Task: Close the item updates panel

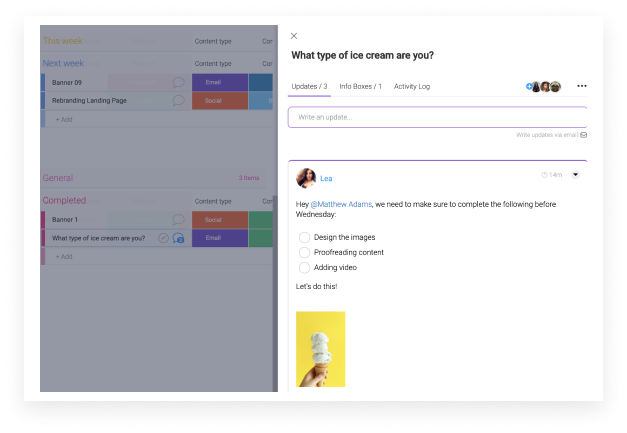Action: coord(294,36)
